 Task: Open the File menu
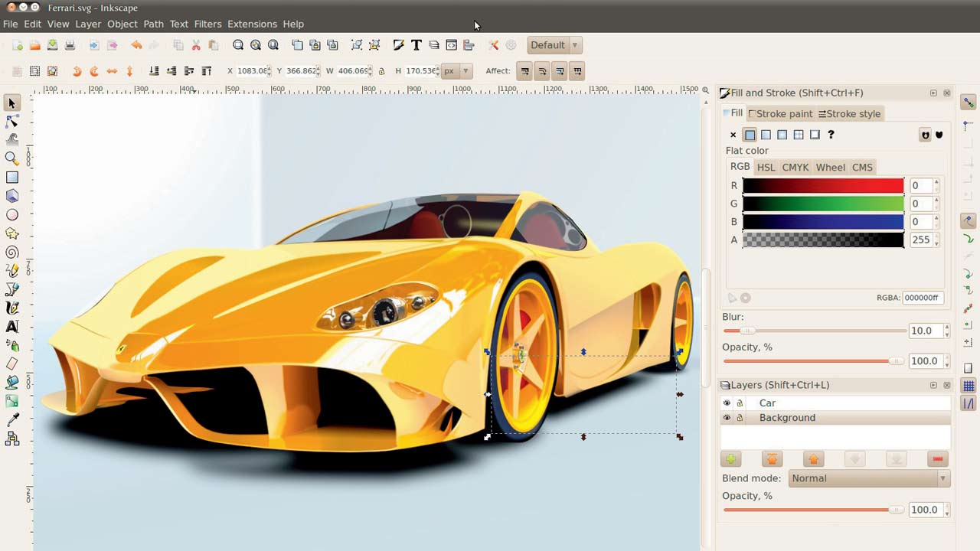pos(10,24)
